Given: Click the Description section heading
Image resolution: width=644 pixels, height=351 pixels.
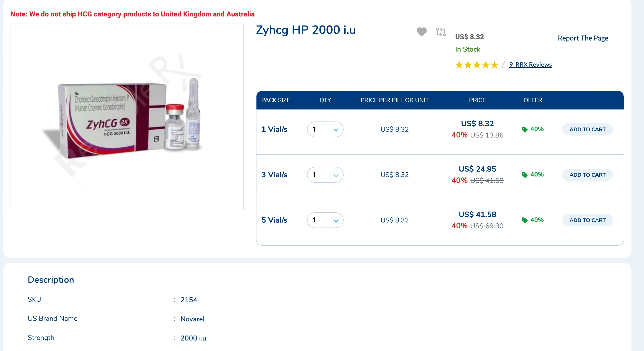Looking at the screenshot, I should [x=51, y=280].
